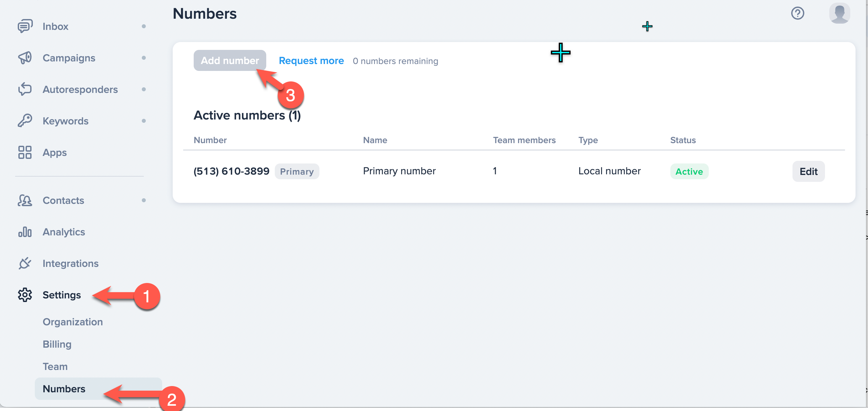
Task: Expand Keywords submenu dot indicator
Action: click(144, 120)
